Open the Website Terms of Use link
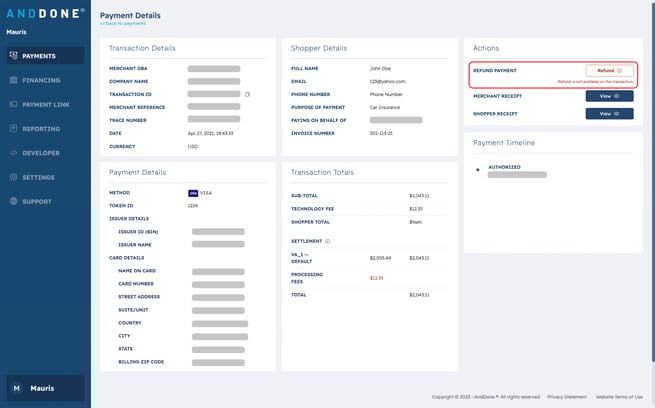Screen dimensions: 655x408 pos(619,397)
